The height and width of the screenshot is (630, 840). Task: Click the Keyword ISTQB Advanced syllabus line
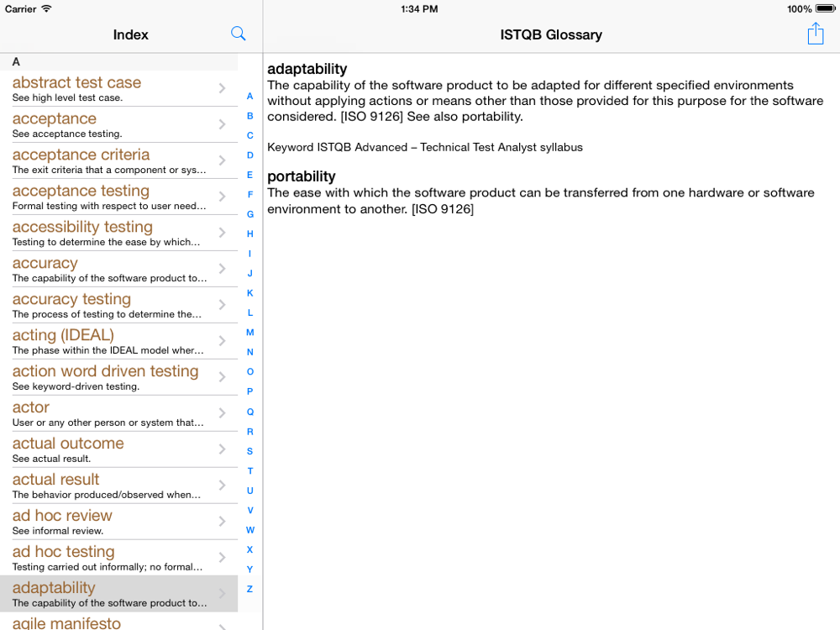click(x=425, y=147)
